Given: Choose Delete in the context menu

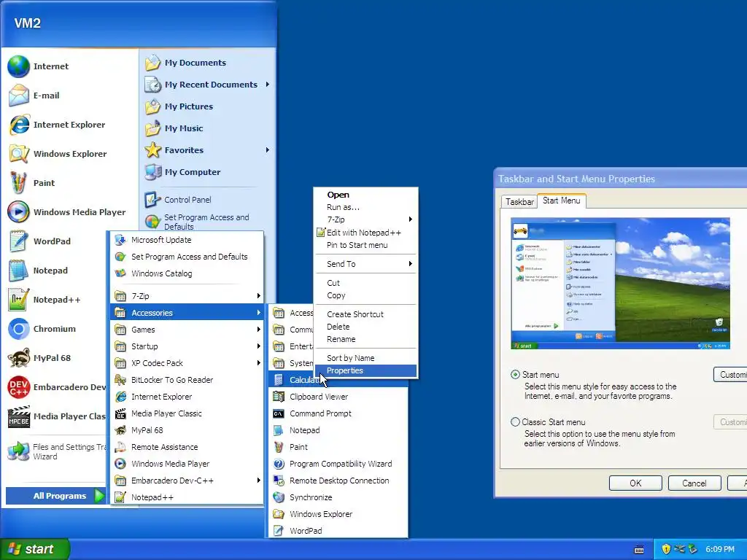Looking at the screenshot, I should 365,327.
